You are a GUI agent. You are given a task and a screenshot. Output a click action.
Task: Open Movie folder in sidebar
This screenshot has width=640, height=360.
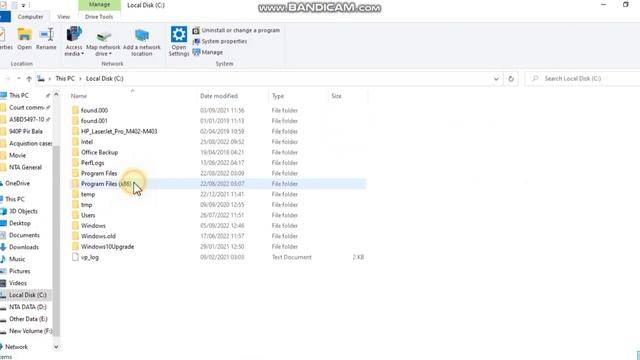tap(17, 155)
